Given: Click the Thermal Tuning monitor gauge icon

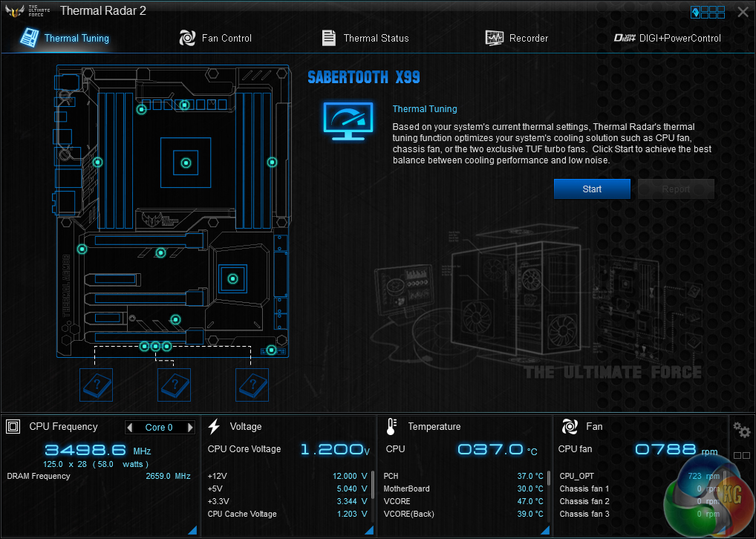Looking at the screenshot, I should (348, 121).
